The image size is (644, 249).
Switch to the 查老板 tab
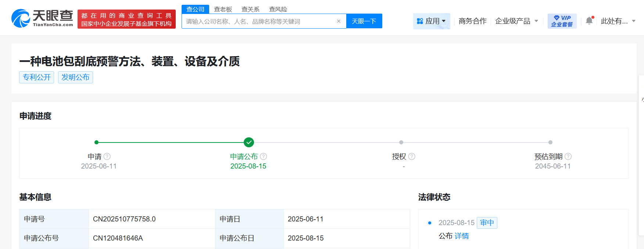223,9
